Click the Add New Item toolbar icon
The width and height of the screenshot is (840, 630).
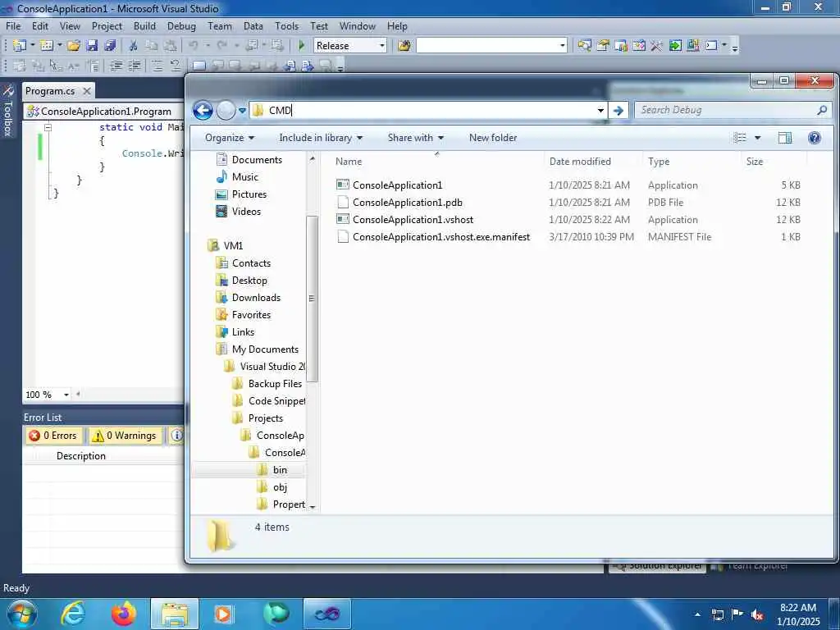pyautogui.click(x=46, y=46)
